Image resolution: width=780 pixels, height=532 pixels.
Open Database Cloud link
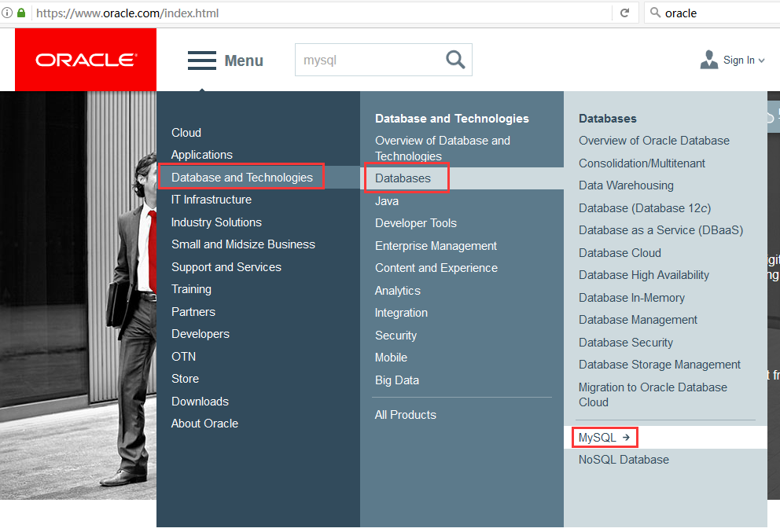click(620, 252)
